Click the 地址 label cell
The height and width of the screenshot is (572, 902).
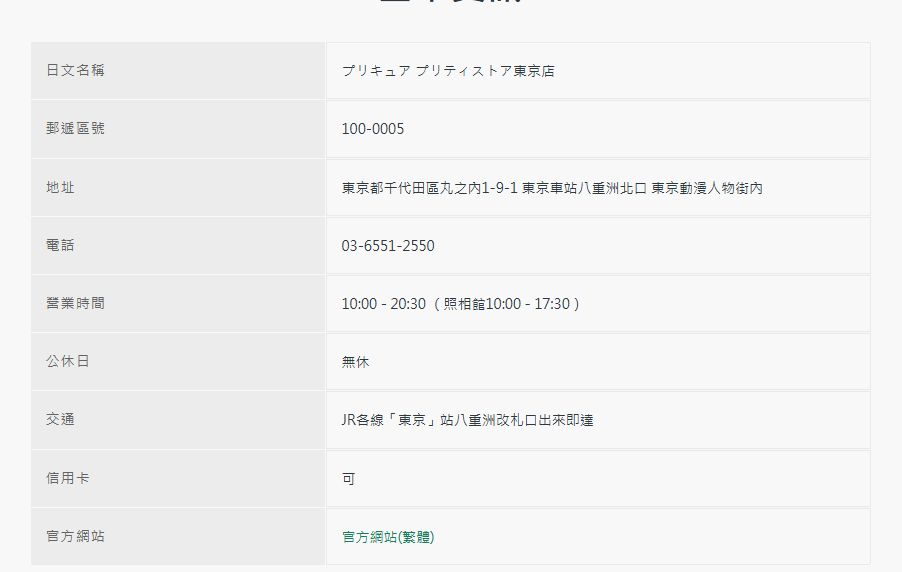point(60,187)
